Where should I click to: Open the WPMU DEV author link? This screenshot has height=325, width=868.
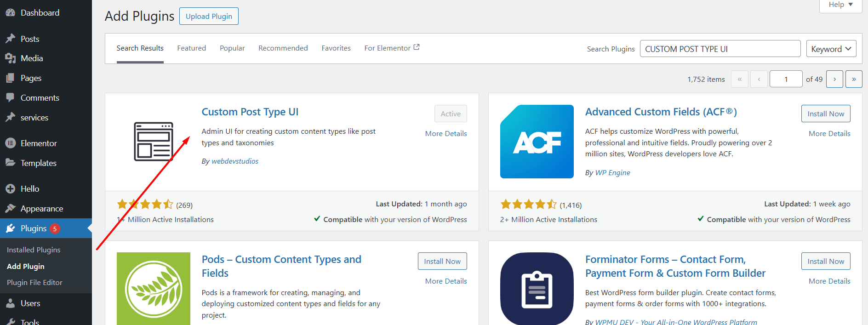tap(676, 322)
